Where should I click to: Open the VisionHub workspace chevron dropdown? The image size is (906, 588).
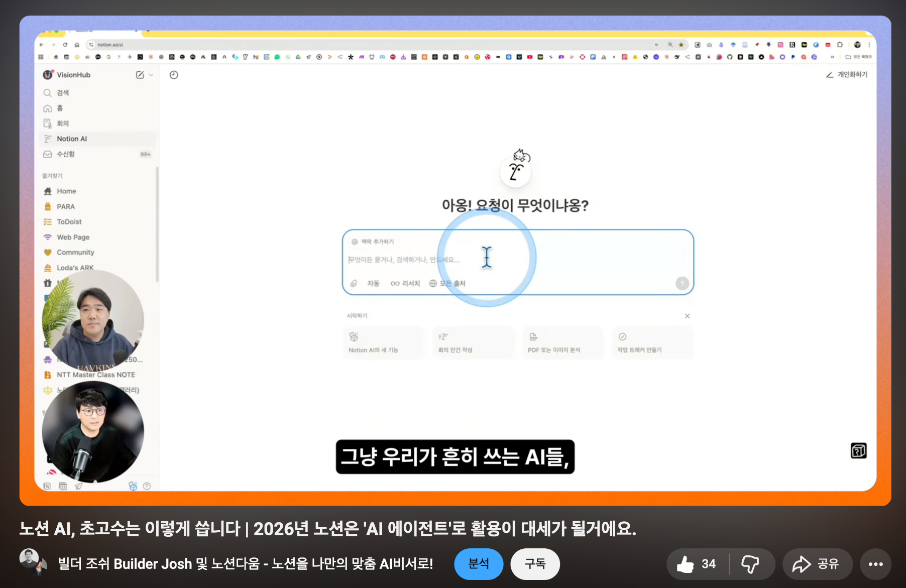click(x=151, y=74)
